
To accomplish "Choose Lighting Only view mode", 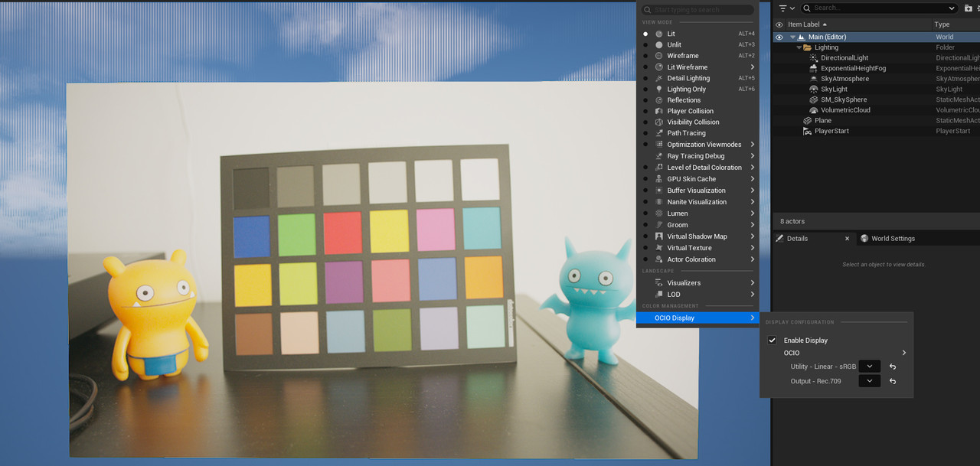I will (x=698, y=89).
